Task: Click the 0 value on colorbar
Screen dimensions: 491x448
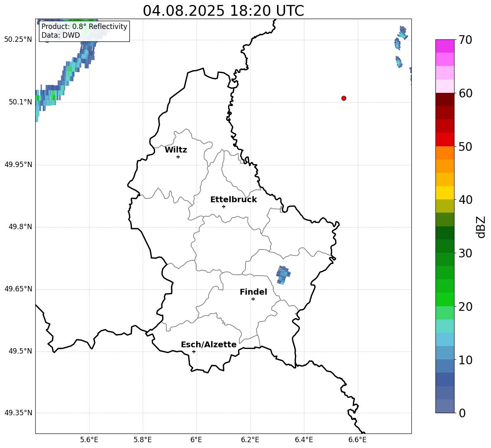Action: click(462, 413)
